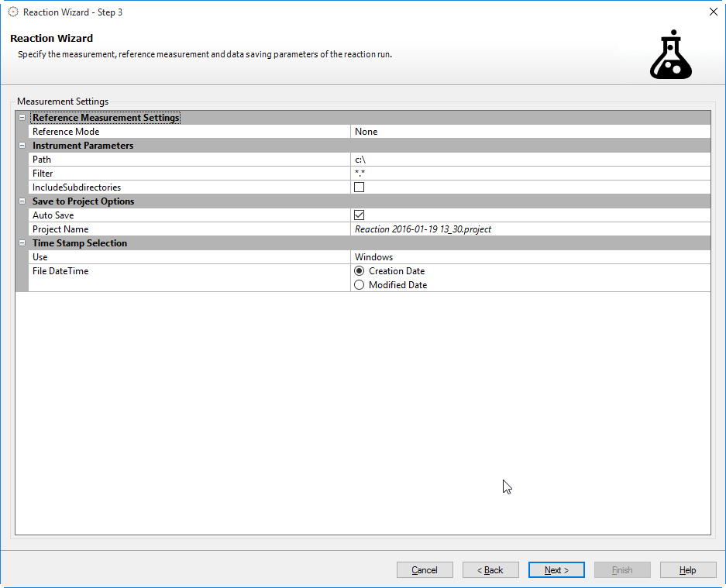Open the Use Windows value dropdown
This screenshot has height=588, width=726.
coord(529,257)
